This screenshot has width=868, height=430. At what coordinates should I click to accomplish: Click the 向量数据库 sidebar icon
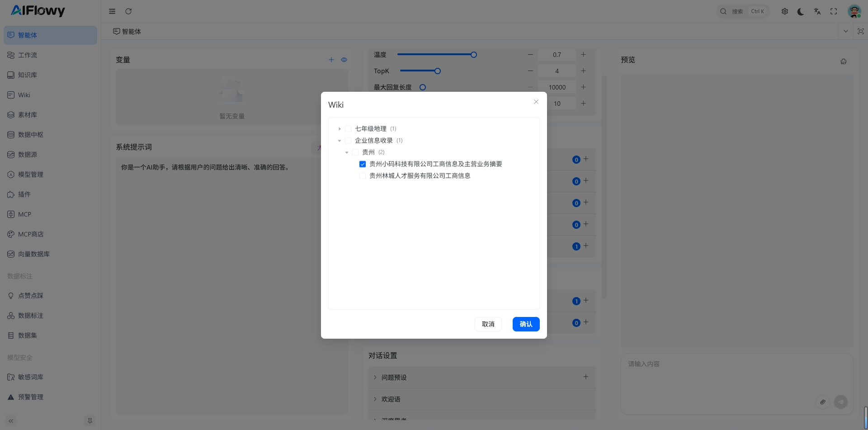point(11,254)
